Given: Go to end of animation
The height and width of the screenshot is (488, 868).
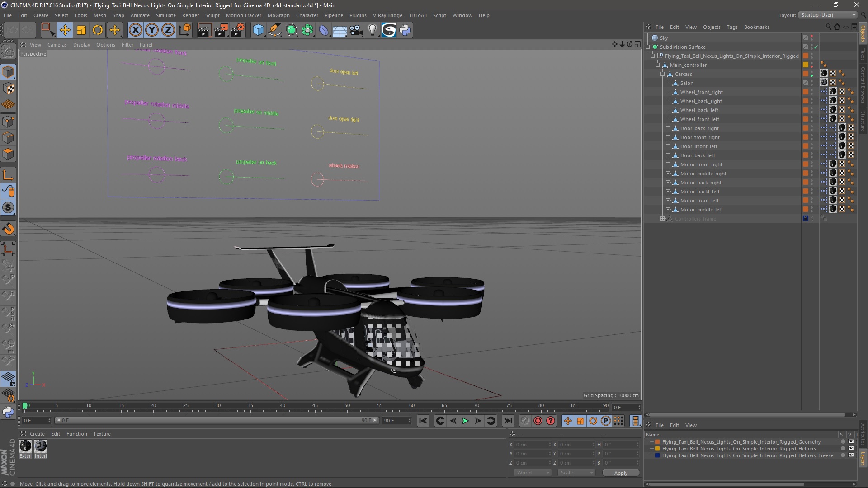Looking at the screenshot, I should (508, 421).
